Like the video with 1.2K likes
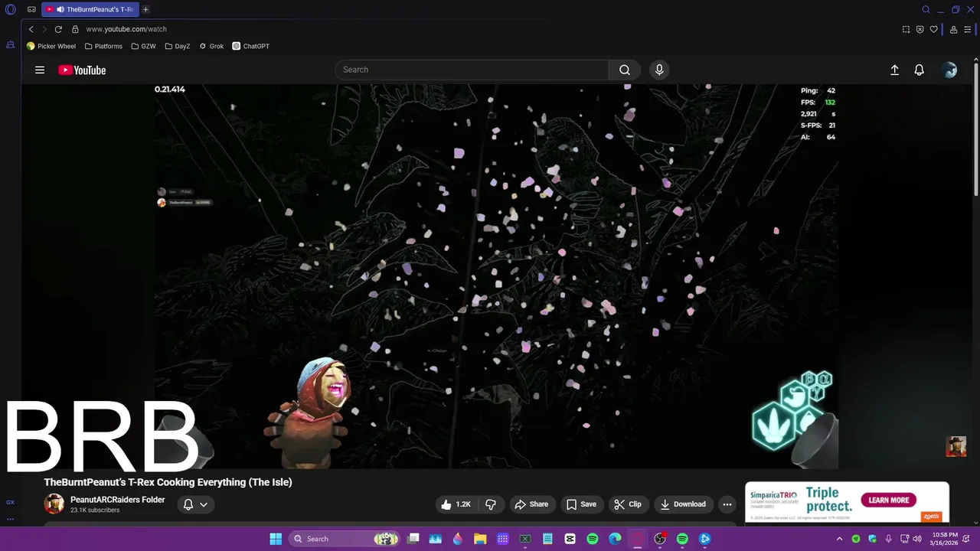The width and height of the screenshot is (980, 551). pyautogui.click(x=456, y=504)
